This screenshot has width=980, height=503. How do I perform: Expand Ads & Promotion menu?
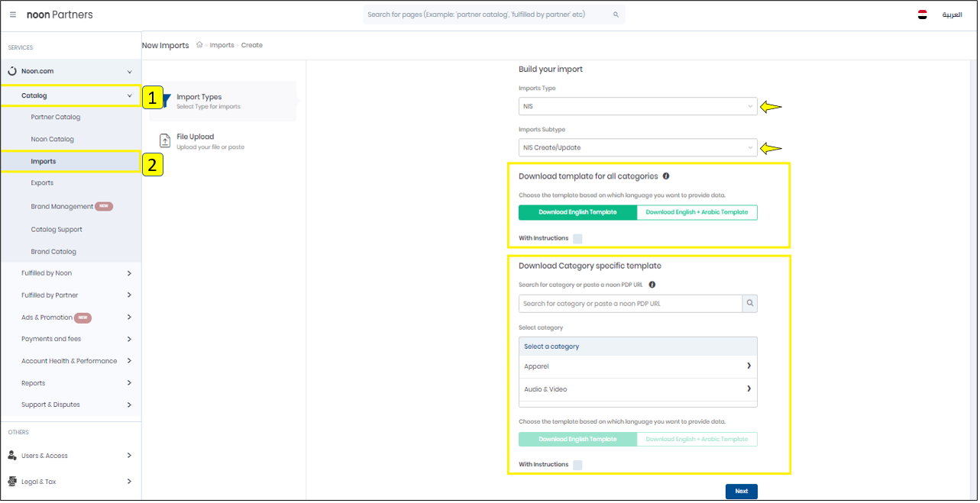pyautogui.click(x=129, y=318)
